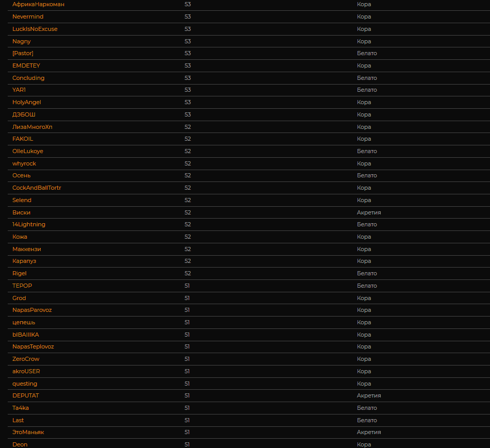
Task: Click the Акретия faction cell in Виски row
Action: click(x=369, y=212)
